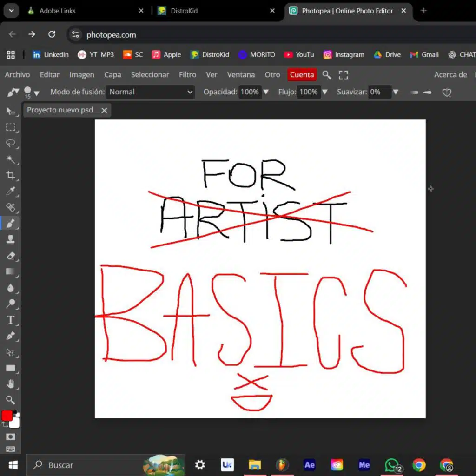Open the Filtro menu
The width and height of the screenshot is (476, 476).
click(187, 75)
